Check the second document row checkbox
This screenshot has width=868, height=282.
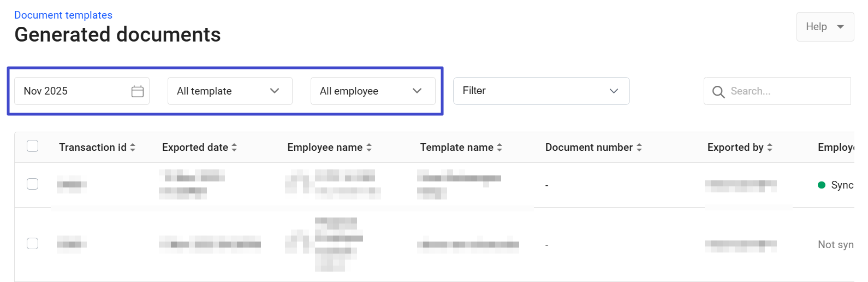click(33, 244)
